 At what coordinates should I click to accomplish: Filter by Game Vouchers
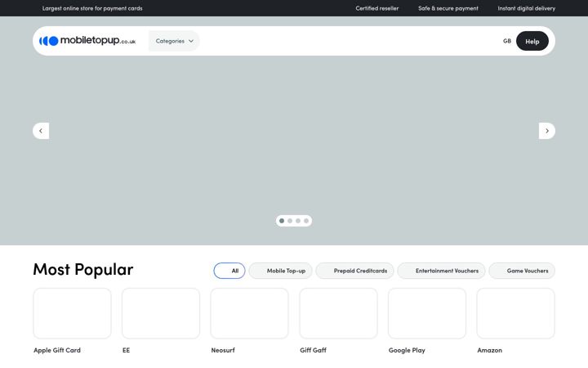[x=522, y=271]
